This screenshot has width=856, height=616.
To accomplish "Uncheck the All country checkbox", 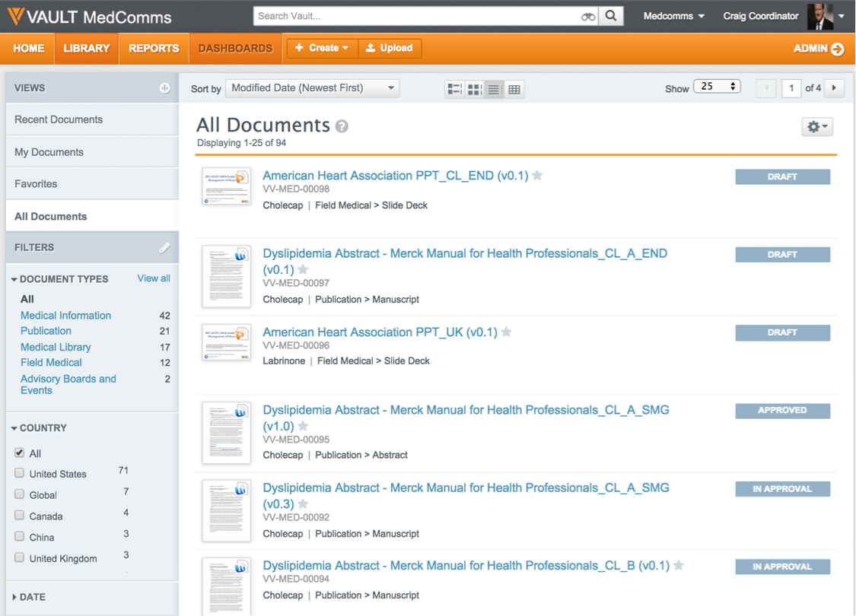I will point(20,452).
